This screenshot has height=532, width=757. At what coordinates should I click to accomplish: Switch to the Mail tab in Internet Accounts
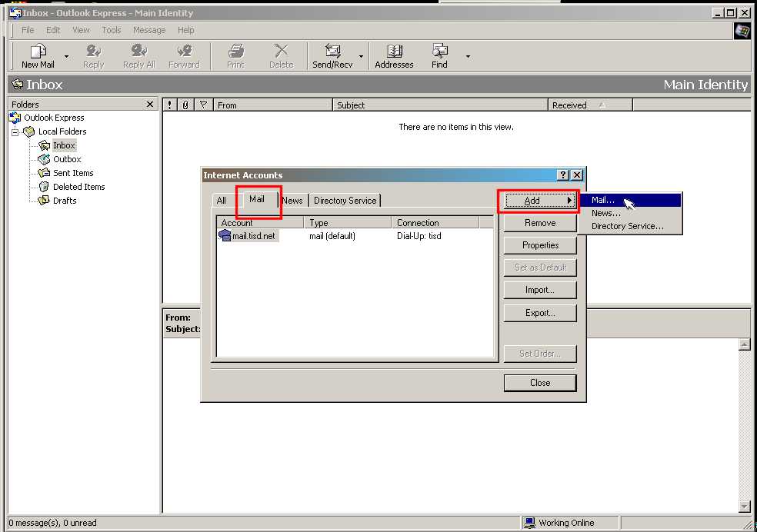click(257, 198)
